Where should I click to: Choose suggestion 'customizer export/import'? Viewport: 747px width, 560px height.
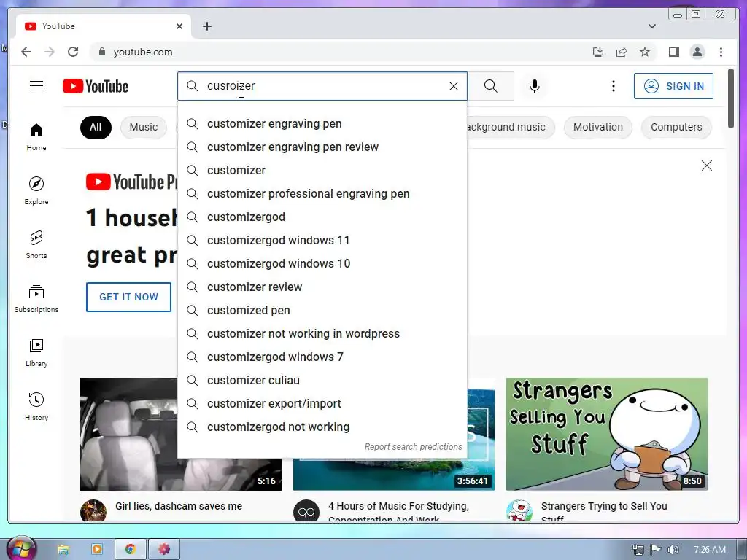(x=322, y=403)
